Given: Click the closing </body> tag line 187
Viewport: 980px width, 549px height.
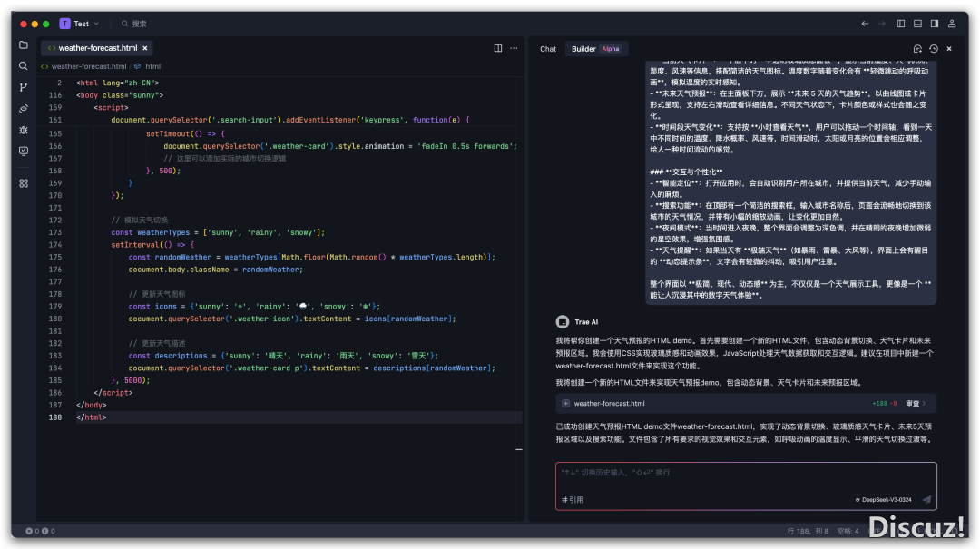Looking at the screenshot, I should coord(92,406).
